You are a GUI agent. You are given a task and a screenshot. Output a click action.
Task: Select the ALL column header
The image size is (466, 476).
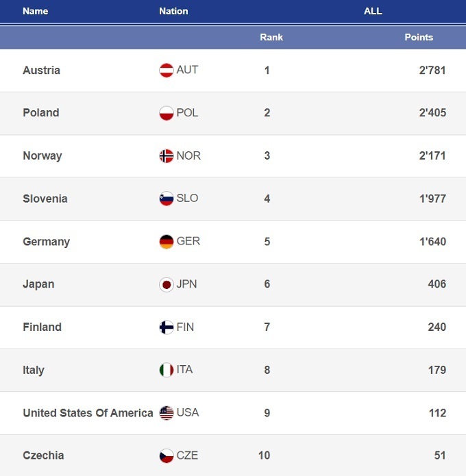[x=373, y=11]
